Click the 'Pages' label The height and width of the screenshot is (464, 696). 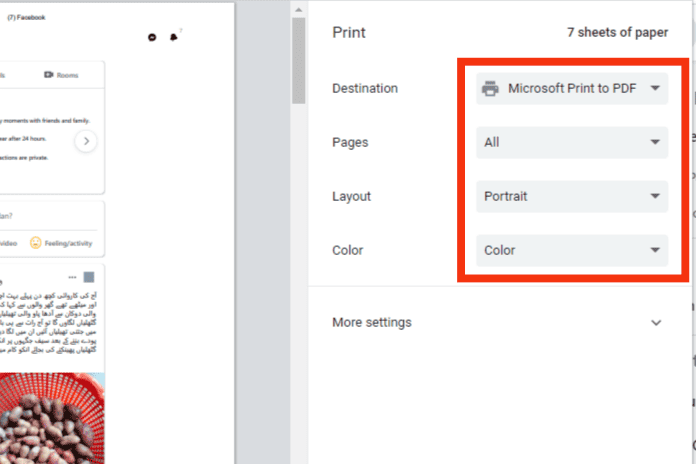point(350,143)
